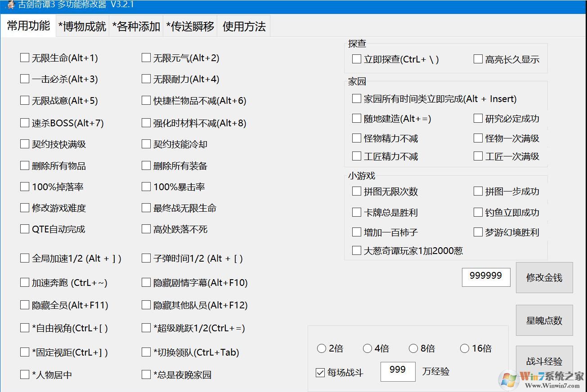Switch to the *博物成就 tab

[81, 26]
